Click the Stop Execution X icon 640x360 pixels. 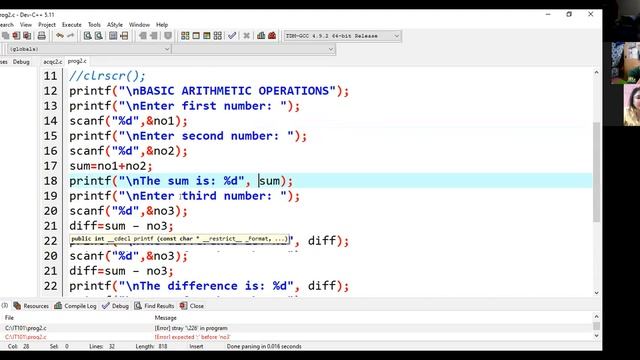247,36
